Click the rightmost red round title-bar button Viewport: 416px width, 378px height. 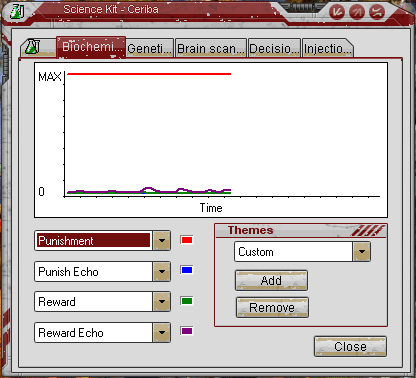click(x=377, y=12)
